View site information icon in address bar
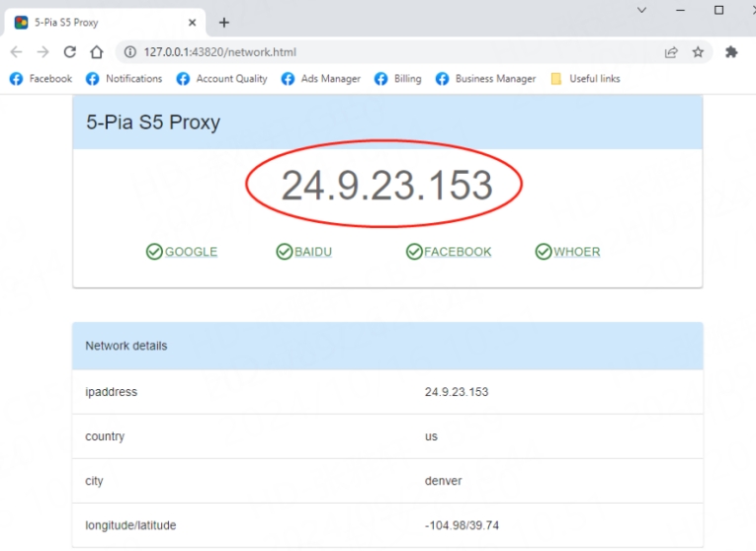 tap(129, 52)
